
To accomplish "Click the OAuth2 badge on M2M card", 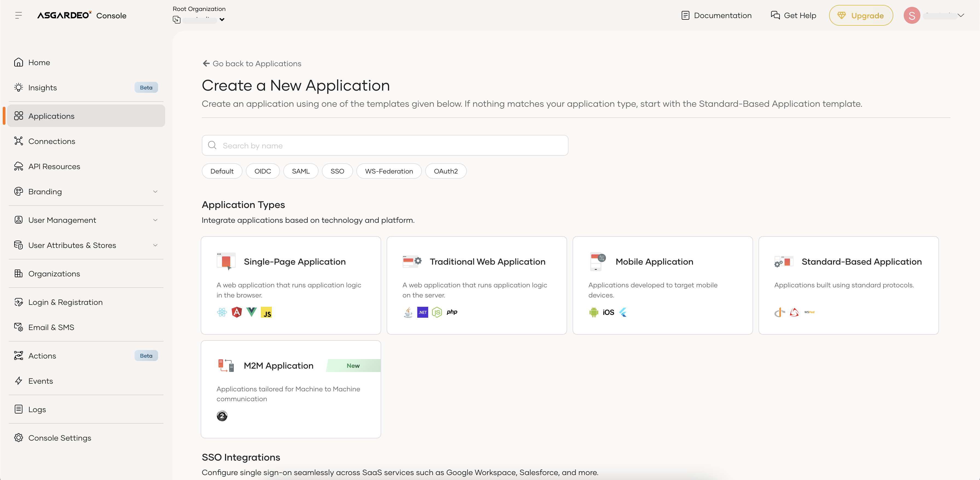I will (x=222, y=416).
